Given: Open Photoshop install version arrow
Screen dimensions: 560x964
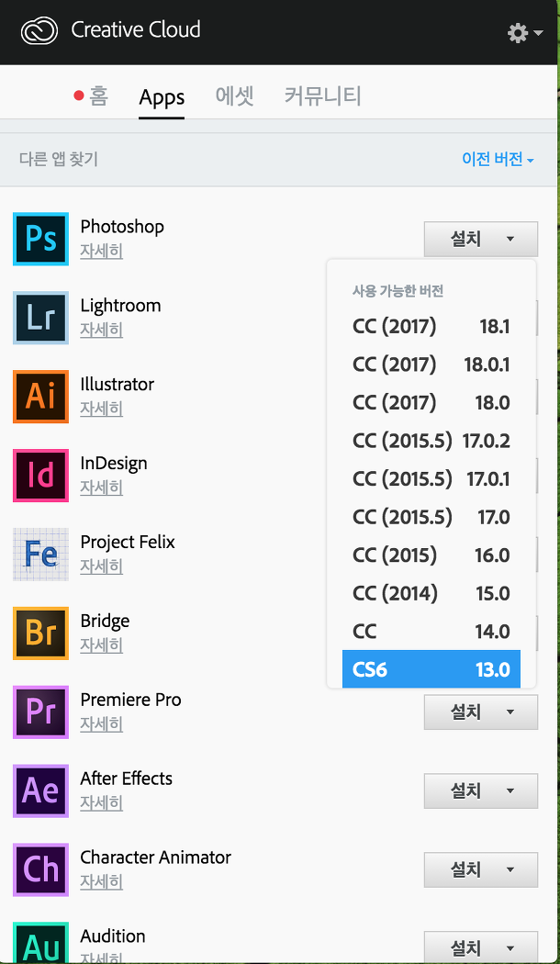Looking at the screenshot, I should tap(510, 239).
